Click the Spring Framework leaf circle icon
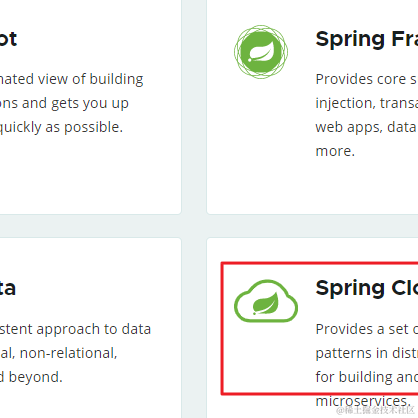418x418 pixels. click(x=261, y=52)
